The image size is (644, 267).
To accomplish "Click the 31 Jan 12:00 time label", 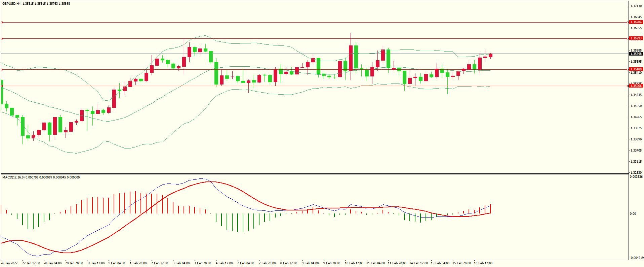I will (x=95, y=263).
